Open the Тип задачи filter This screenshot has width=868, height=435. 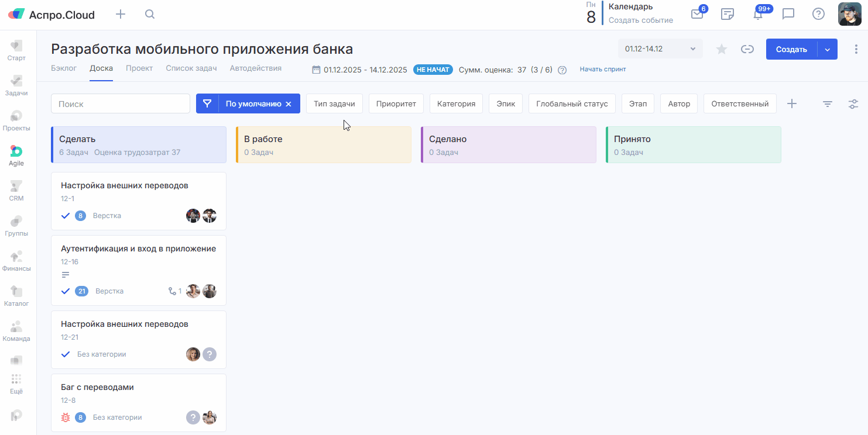[x=334, y=104]
